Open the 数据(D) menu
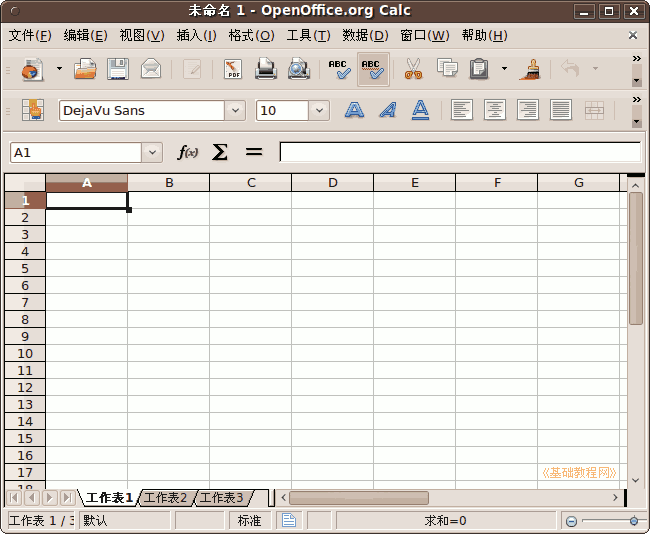This screenshot has width=650, height=534. point(365,36)
